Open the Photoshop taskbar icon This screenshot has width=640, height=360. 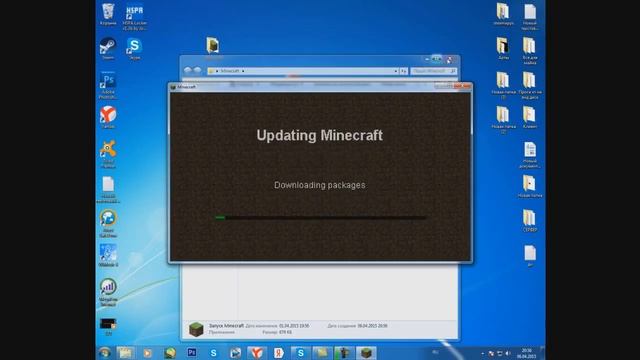(191, 353)
